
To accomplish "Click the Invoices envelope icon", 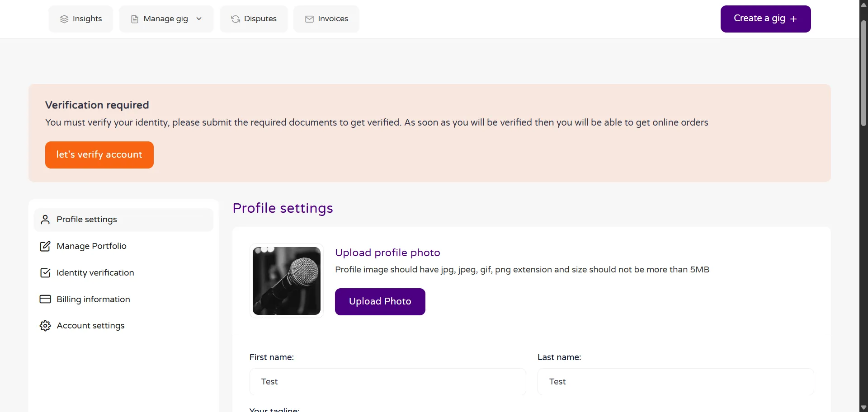I will (309, 19).
